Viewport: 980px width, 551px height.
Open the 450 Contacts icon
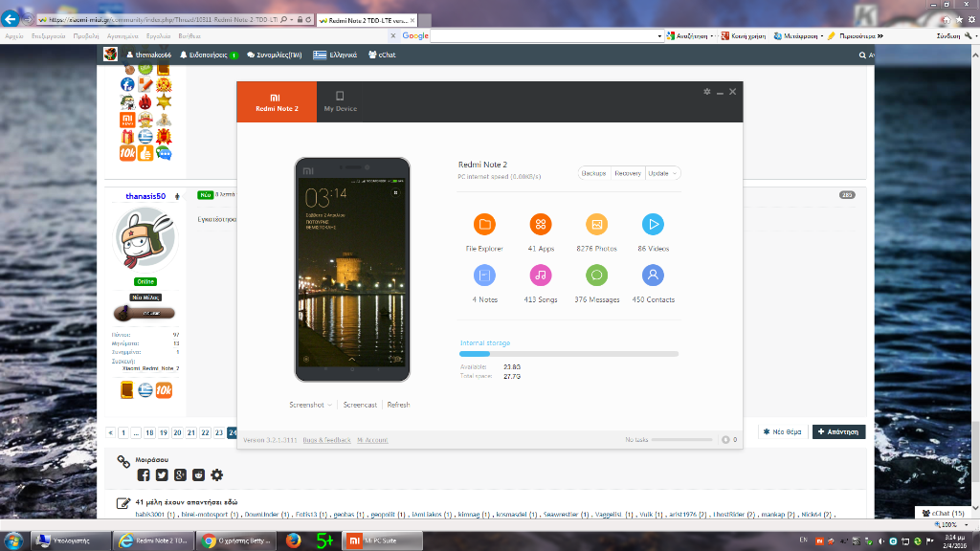click(x=653, y=275)
